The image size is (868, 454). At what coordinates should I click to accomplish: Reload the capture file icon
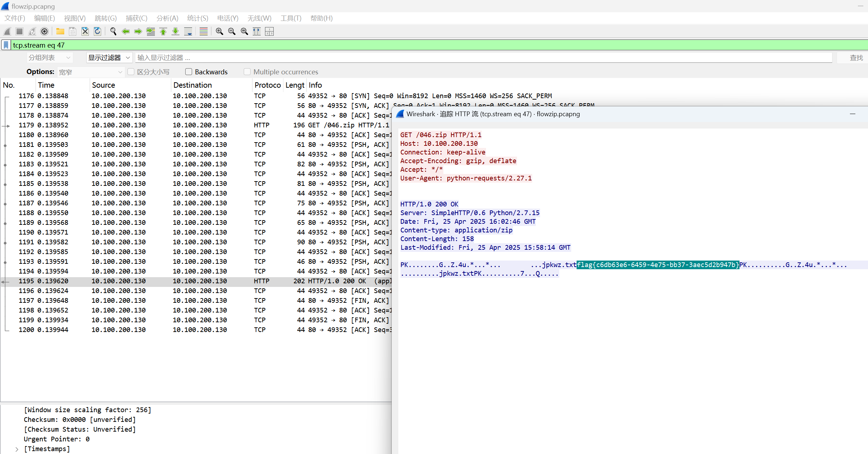(97, 32)
